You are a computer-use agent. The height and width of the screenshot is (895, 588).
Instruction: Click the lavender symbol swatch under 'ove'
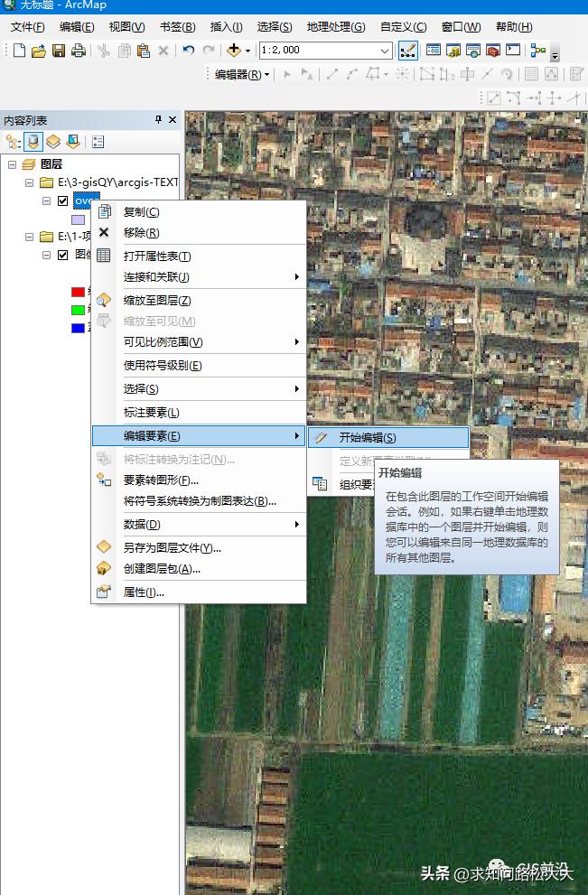pos(79,219)
